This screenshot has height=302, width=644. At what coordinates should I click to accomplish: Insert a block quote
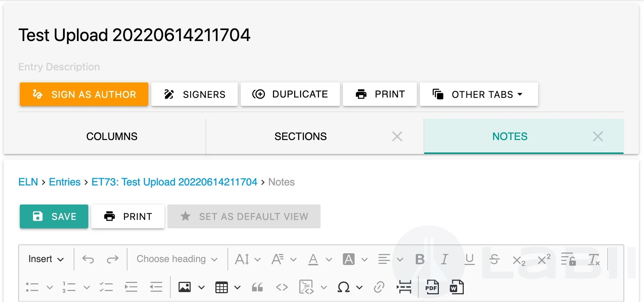coord(258,287)
